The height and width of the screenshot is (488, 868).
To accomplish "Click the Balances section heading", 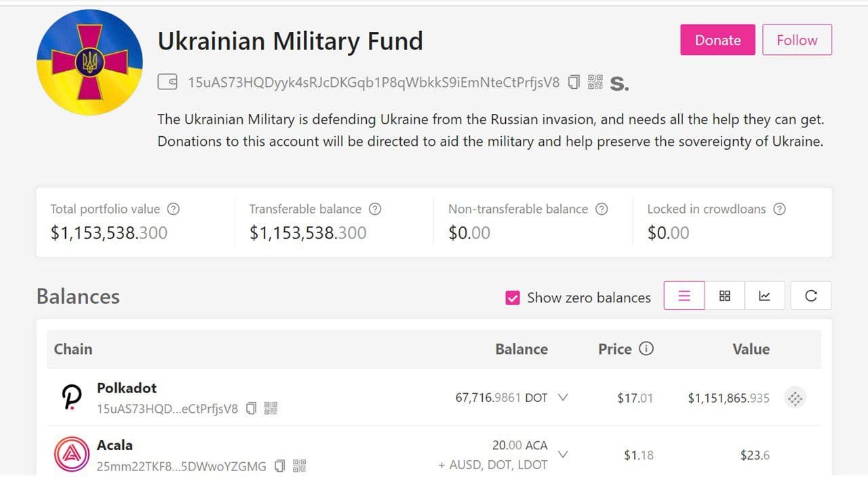I will [x=77, y=296].
